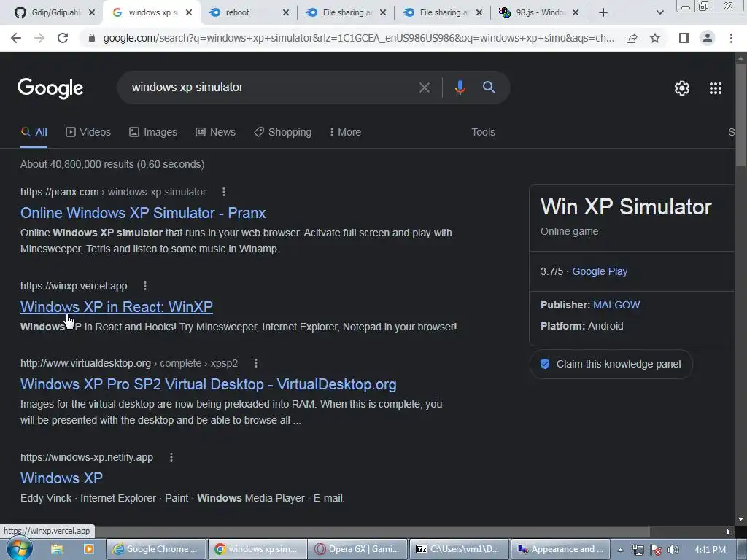Share this page using the share icon
747x560 pixels.
pos(632,38)
